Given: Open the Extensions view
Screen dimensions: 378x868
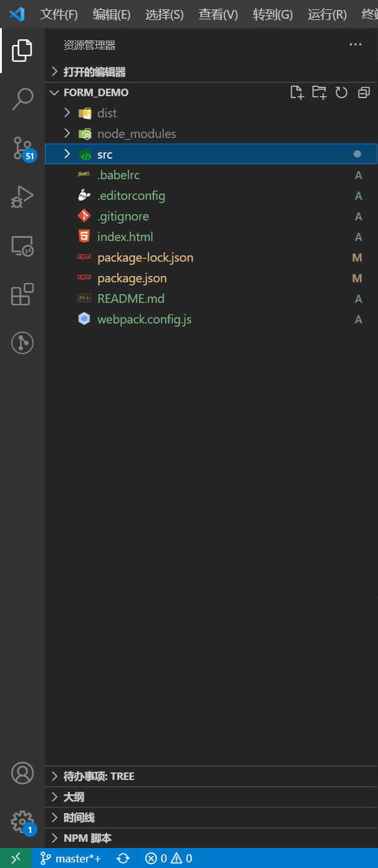Looking at the screenshot, I should [x=22, y=294].
